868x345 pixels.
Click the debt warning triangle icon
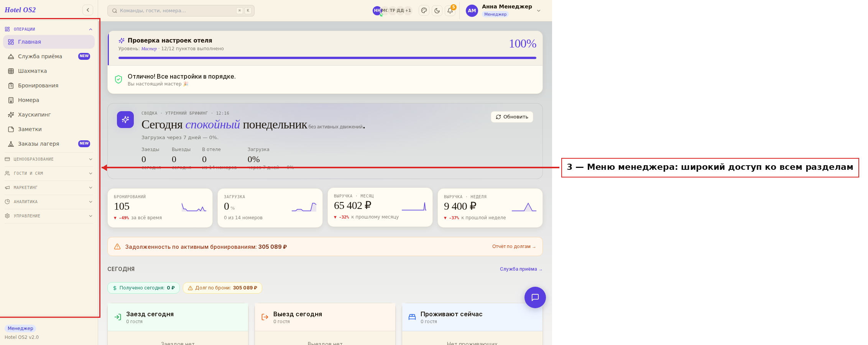coord(117,246)
